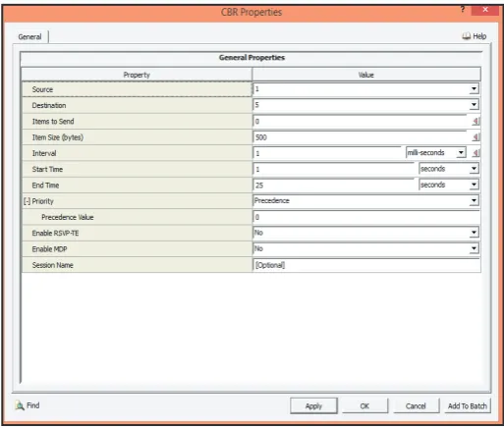
Task: Click the Start Time value field
Action: click(334, 169)
